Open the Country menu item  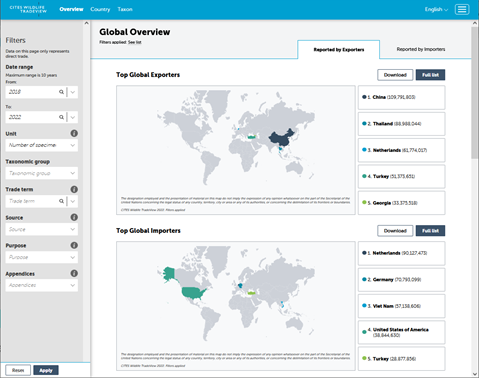point(100,9)
